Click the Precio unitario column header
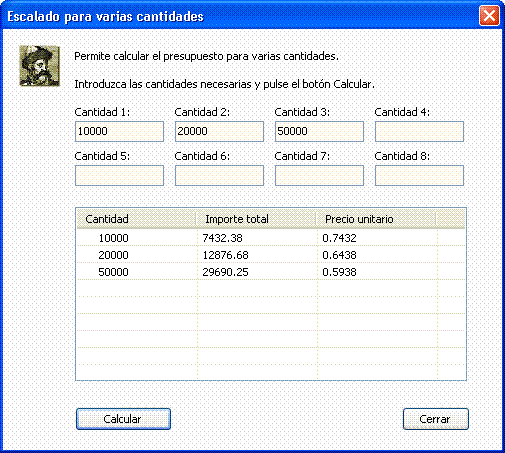The height and width of the screenshot is (453, 505). 376,219
